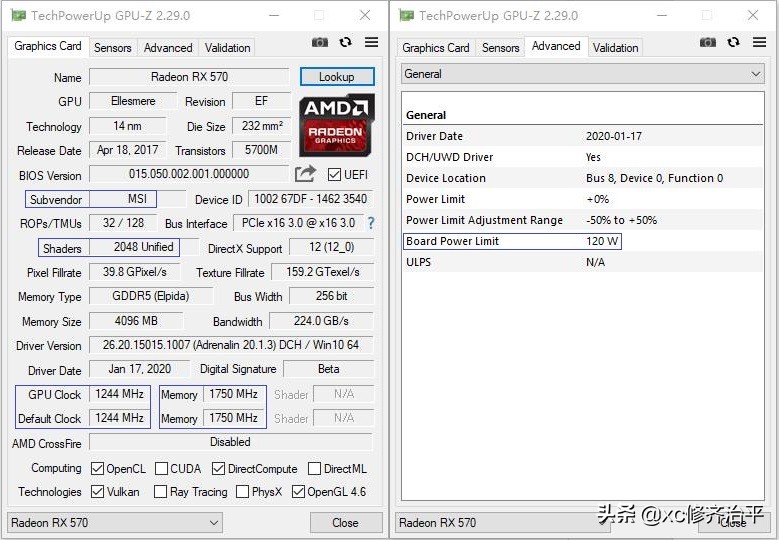Select the ULPS row
This screenshot has height=540, width=779.
583,262
